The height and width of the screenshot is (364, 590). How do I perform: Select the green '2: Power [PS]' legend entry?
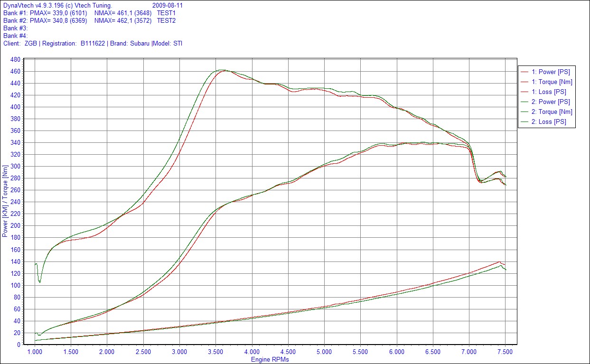point(551,102)
